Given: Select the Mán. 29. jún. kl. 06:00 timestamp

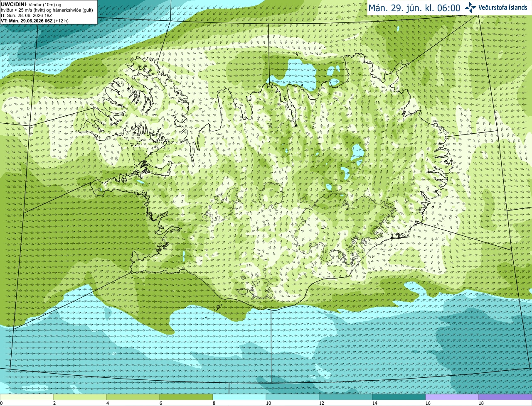Looking at the screenshot, I should click(414, 8).
